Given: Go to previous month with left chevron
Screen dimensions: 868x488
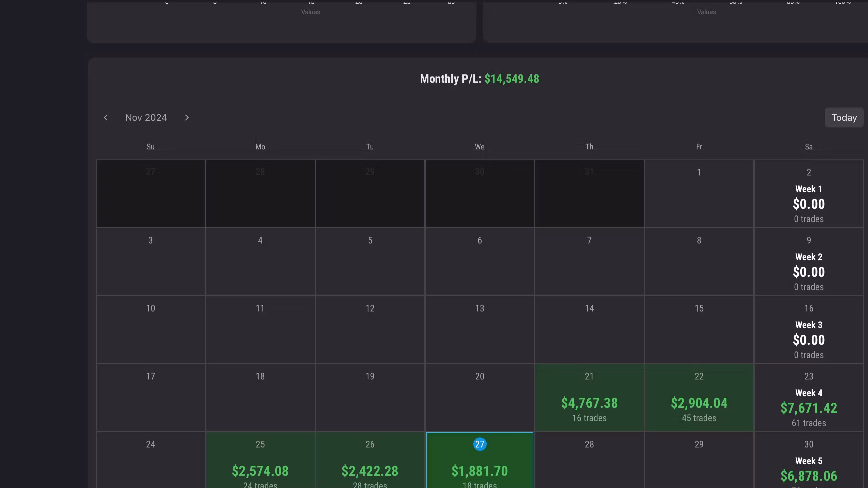Looking at the screenshot, I should tap(106, 118).
